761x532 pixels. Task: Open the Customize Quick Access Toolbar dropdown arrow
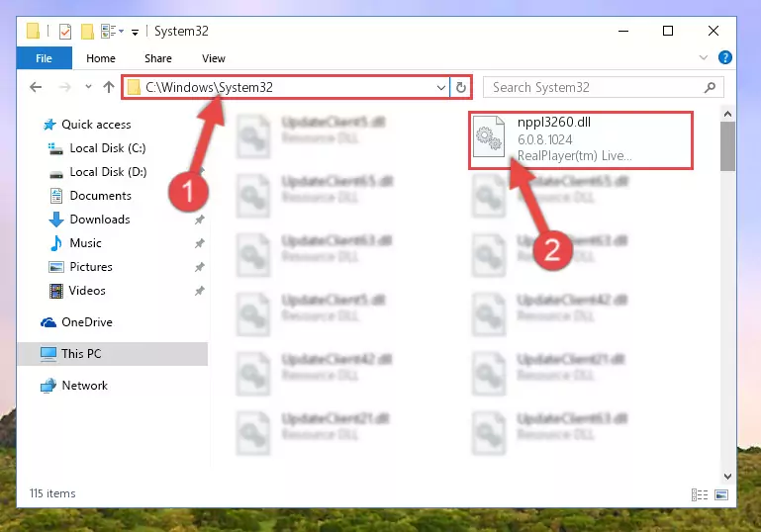135,32
